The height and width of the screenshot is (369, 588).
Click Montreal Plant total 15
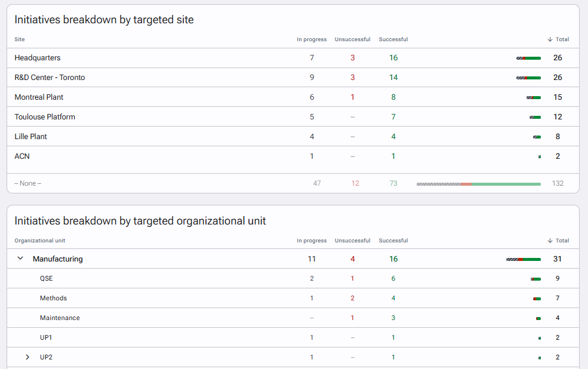[x=558, y=97]
